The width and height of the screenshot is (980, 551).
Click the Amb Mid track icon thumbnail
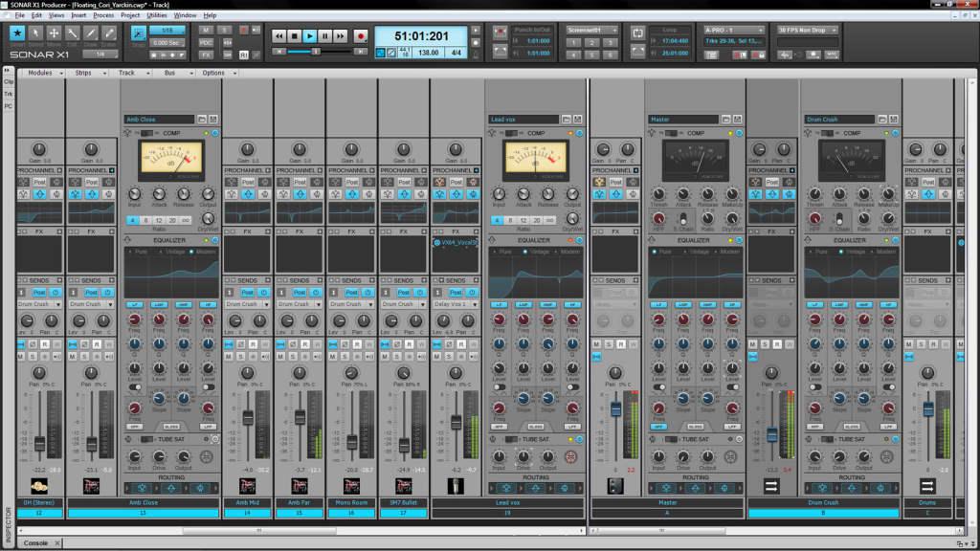247,486
